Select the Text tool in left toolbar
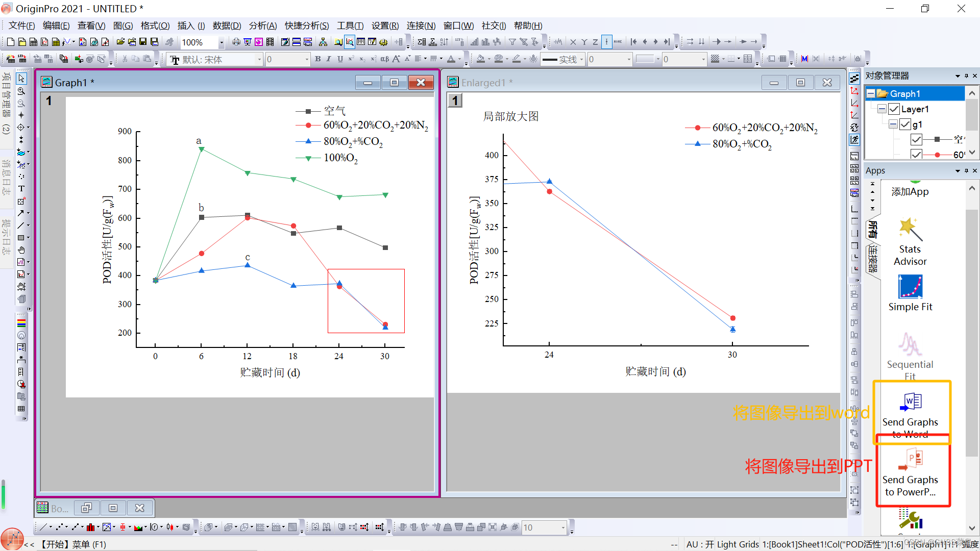The image size is (980, 551). click(x=21, y=189)
